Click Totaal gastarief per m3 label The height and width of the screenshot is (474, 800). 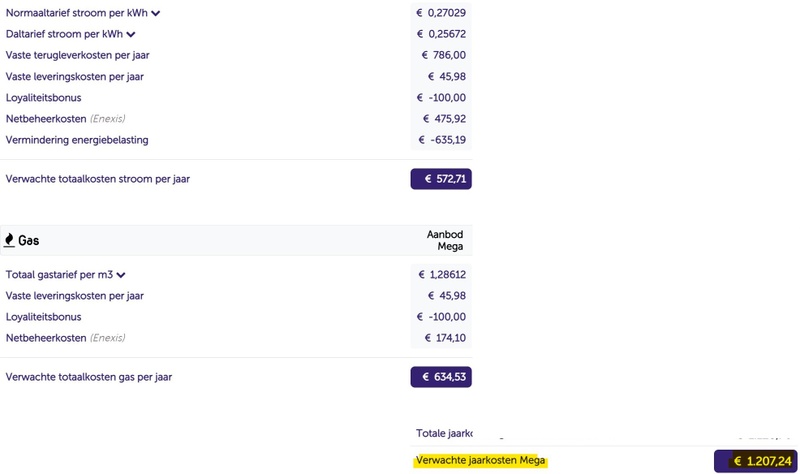[59, 275]
